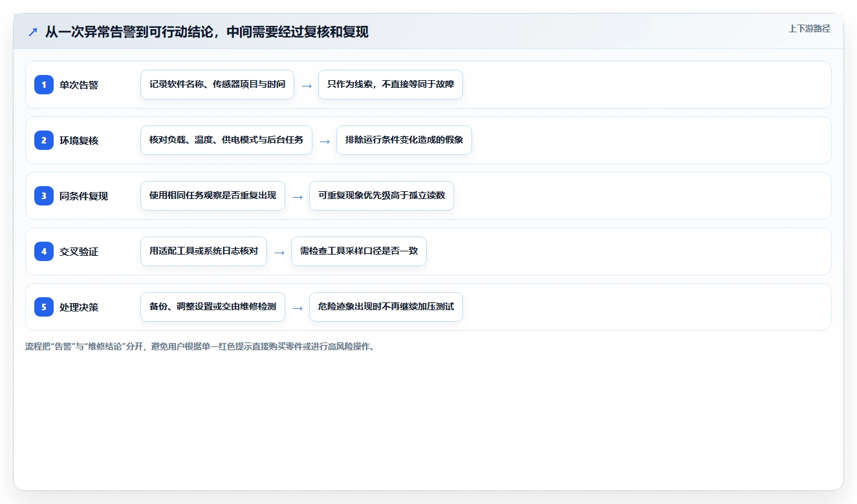Image resolution: width=857 pixels, height=504 pixels.
Task: Click the arrow icon beside the header title
Action: pos(33,32)
